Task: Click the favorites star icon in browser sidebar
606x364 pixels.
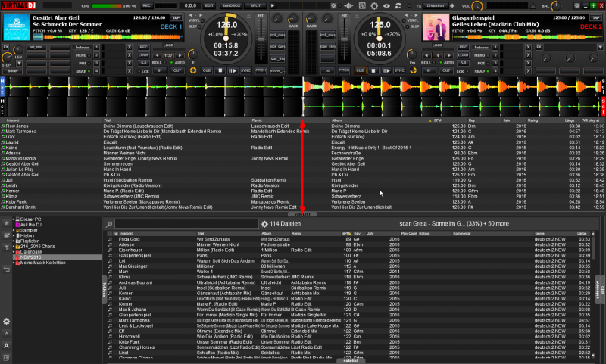Action: 6,223
